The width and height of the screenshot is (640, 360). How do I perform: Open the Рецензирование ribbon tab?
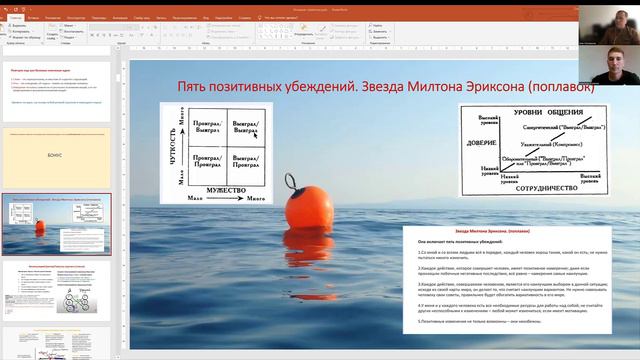(x=185, y=18)
